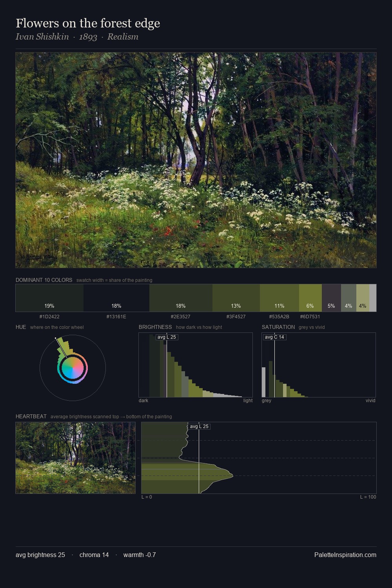Click the saturation histogram chart

point(319,365)
